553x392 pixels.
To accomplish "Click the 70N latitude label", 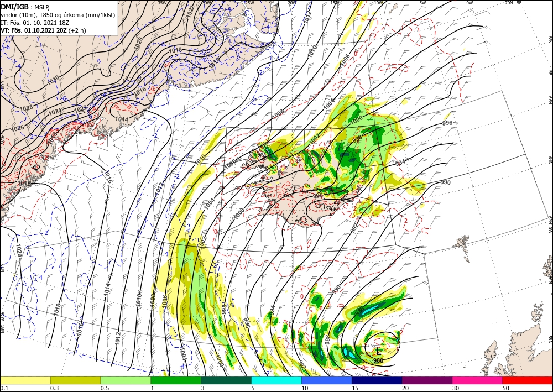I will [509, 2].
